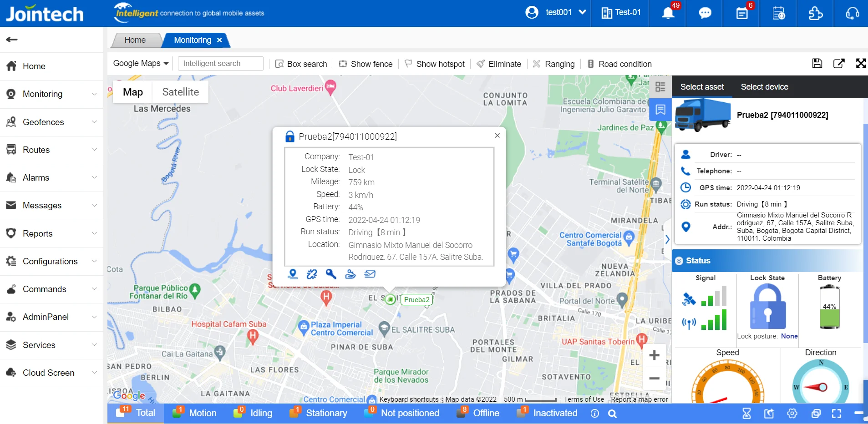Click the share export icon in bottom bar
The width and height of the screenshot is (868, 424).
coord(769,414)
